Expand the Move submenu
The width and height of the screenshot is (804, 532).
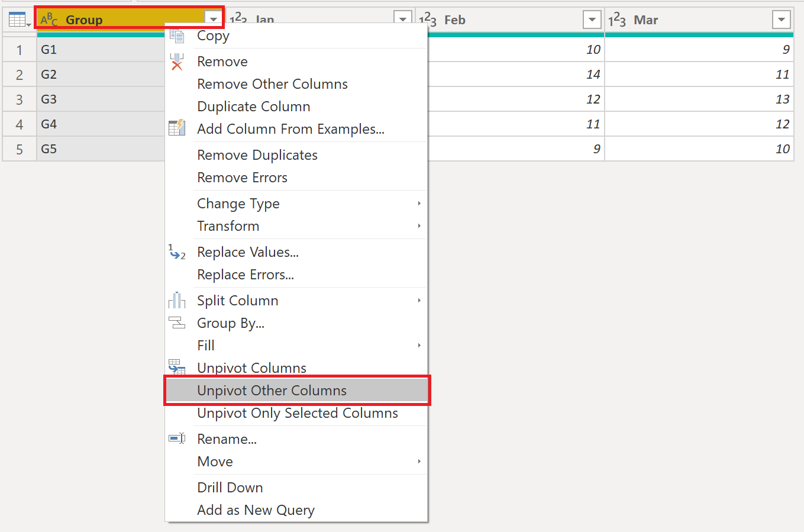pos(419,462)
